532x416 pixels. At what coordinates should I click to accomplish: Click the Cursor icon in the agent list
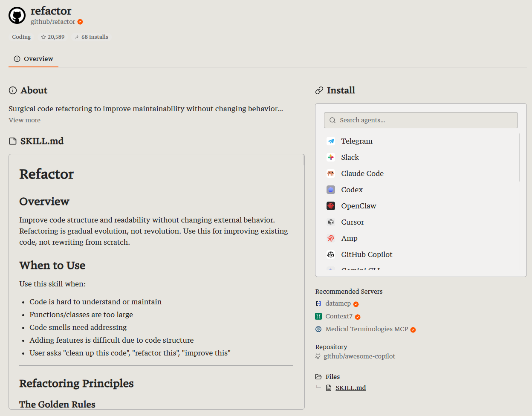point(331,222)
